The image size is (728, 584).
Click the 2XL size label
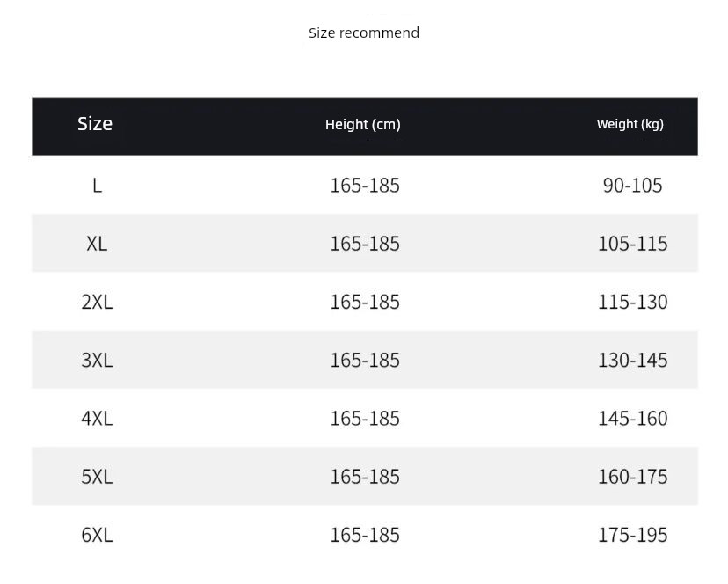tap(97, 302)
